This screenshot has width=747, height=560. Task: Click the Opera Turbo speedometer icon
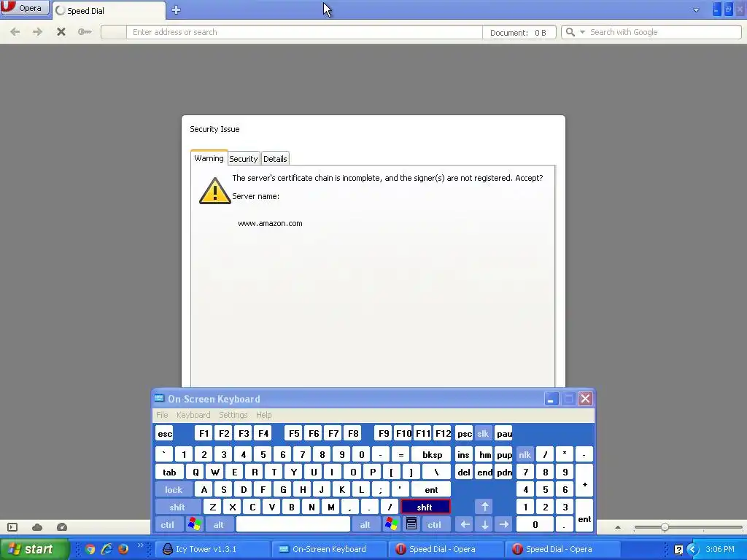point(62,526)
